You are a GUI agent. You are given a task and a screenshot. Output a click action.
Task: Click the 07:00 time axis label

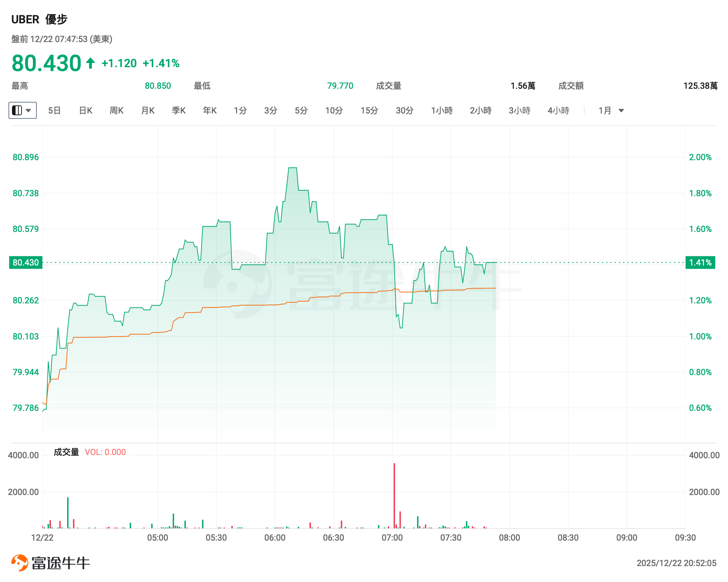(392, 537)
